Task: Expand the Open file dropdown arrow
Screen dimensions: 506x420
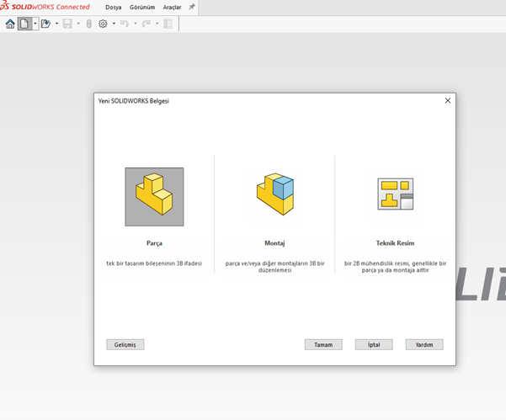Action: pos(56,24)
